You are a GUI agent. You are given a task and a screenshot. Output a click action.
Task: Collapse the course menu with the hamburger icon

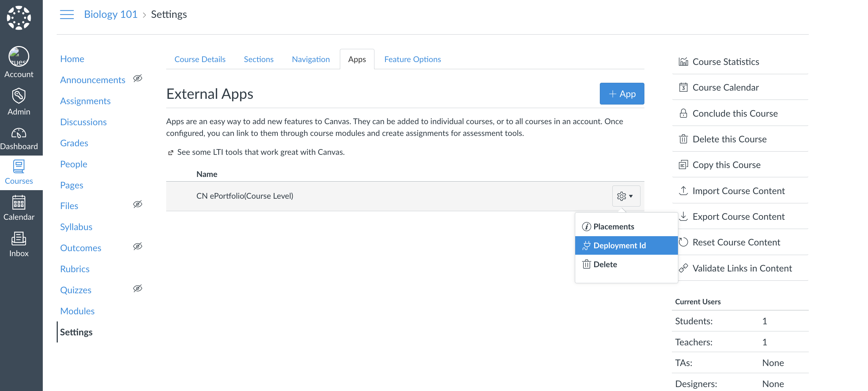coord(67,15)
